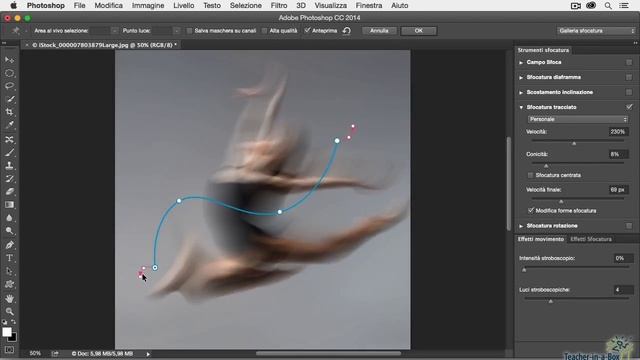Expand the Sfocatura diaframma section
The width and height of the screenshot is (640, 360).
click(521, 77)
